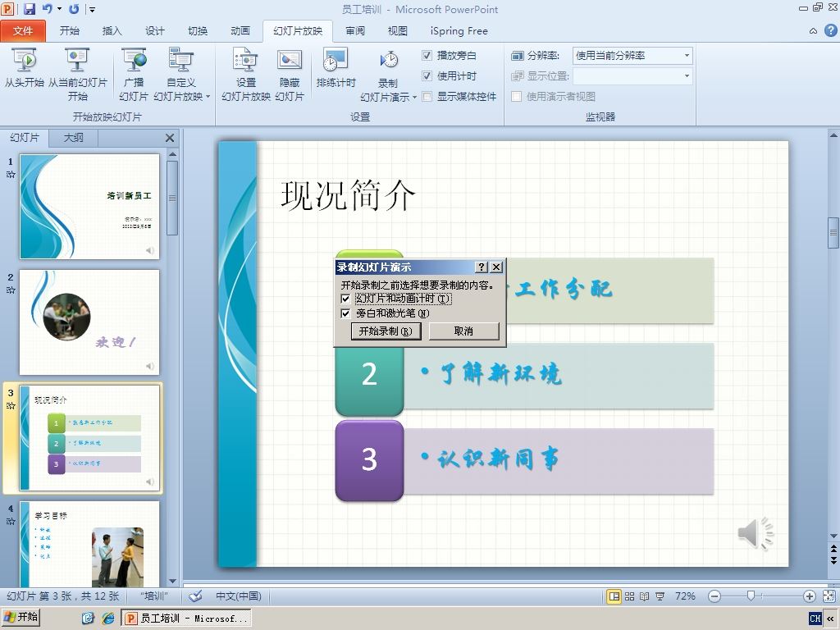Viewport: 840px width, 630px height.
Task: Start slideshow from beginning icon
Action: [x=24, y=67]
